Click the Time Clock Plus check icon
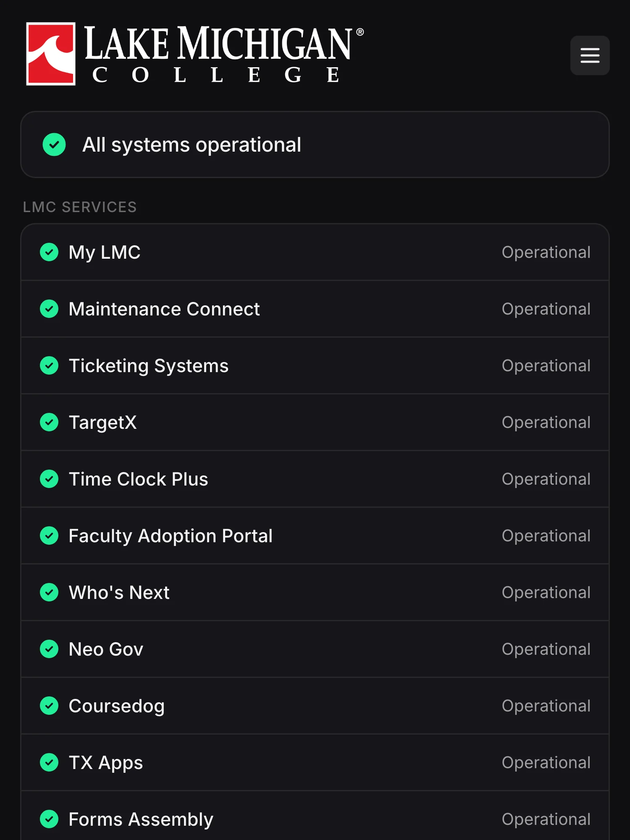630x840 pixels. click(x=49, y=479)
